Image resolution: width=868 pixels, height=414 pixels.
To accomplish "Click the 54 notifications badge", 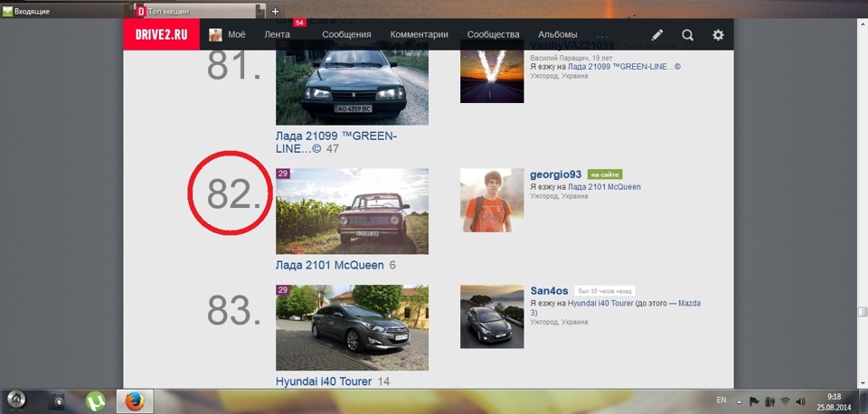I will [x=299, y=23].
